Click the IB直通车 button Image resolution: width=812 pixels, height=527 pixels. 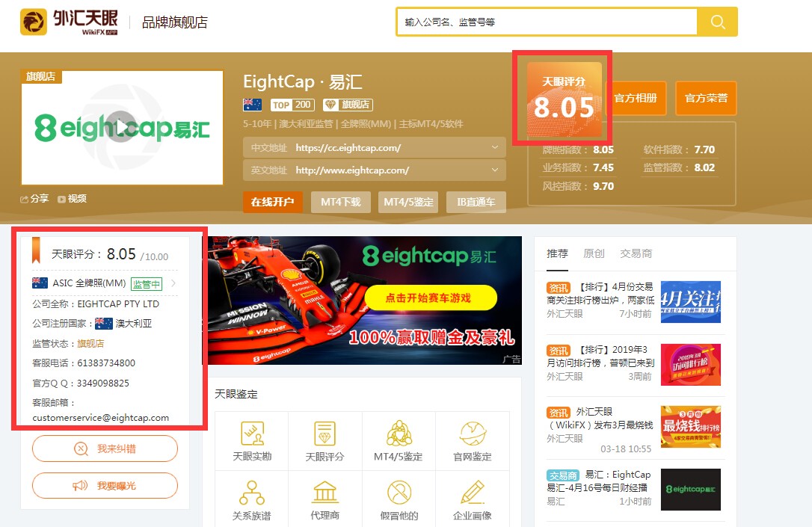[476, 202]
